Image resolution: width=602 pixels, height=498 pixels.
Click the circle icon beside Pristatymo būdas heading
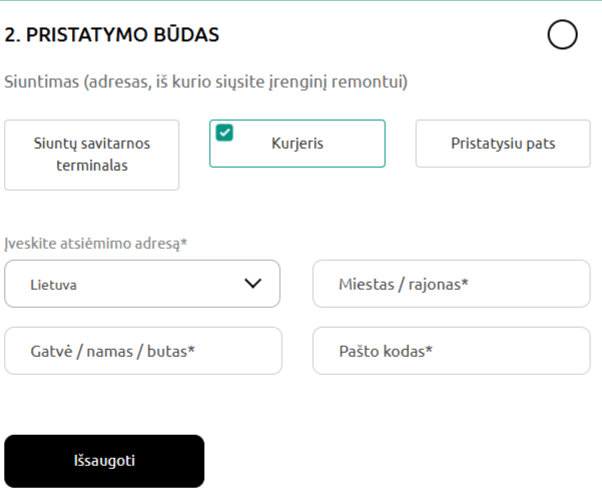click(x=563, y=35)
